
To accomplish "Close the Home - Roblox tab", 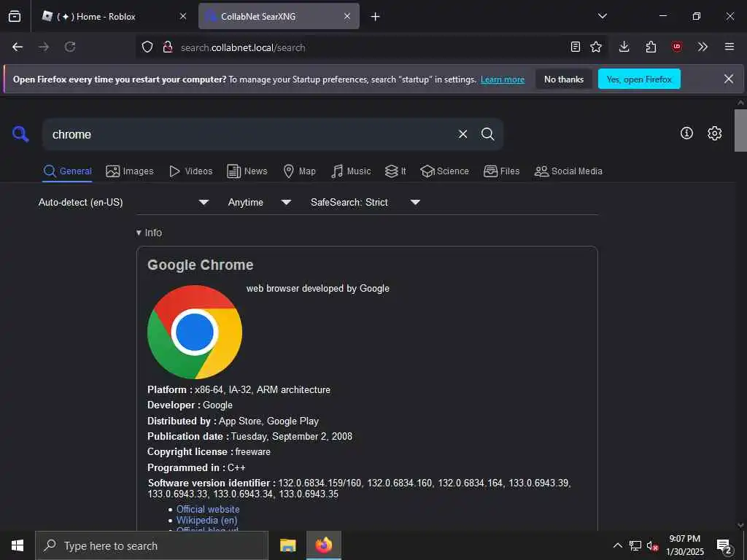I will pyautogui.click(x=183, y=17).
